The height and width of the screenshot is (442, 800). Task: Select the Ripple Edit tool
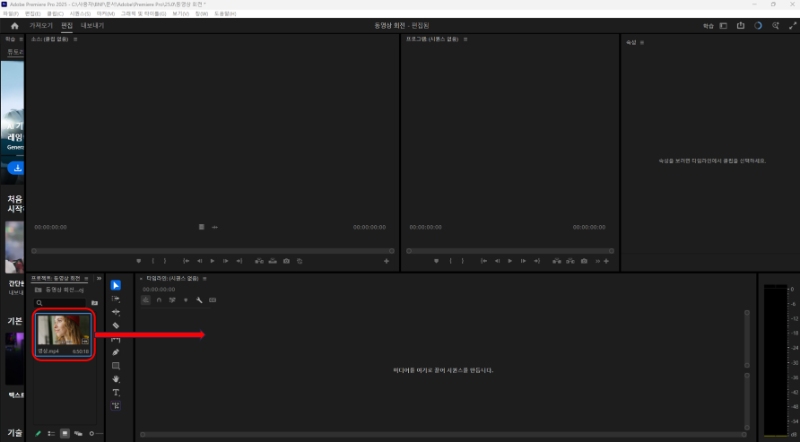point(116,312)
